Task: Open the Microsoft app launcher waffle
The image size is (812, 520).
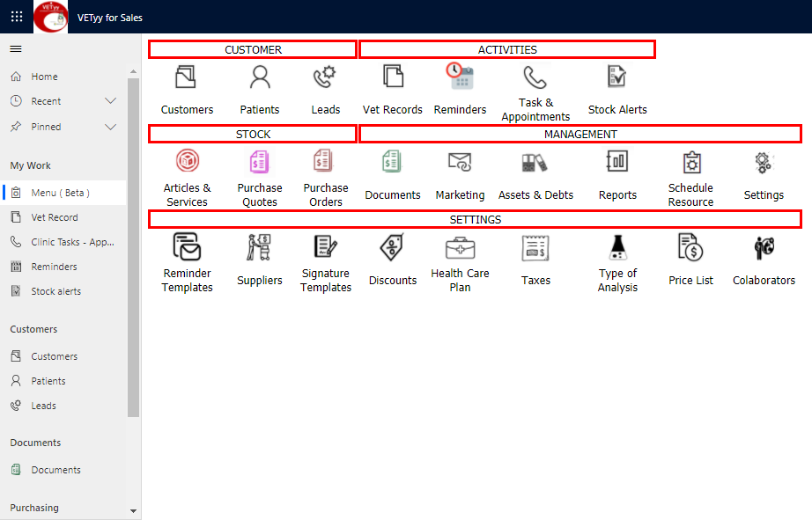Action: (x=16, y=16)
